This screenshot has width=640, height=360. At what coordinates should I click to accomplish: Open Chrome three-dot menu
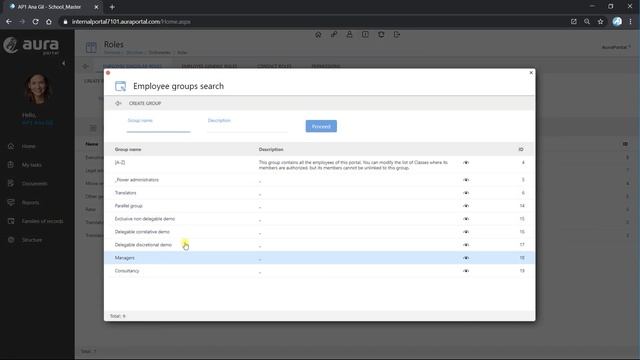click(631, 22)
